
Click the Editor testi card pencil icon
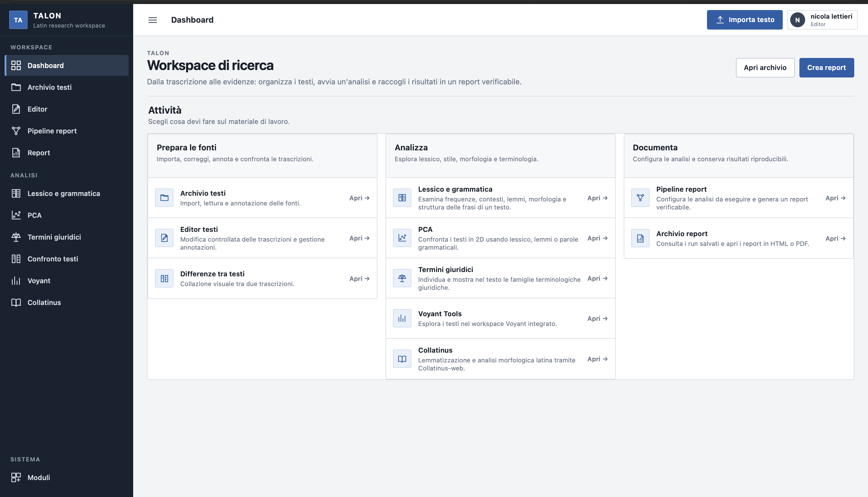(164, 238)
